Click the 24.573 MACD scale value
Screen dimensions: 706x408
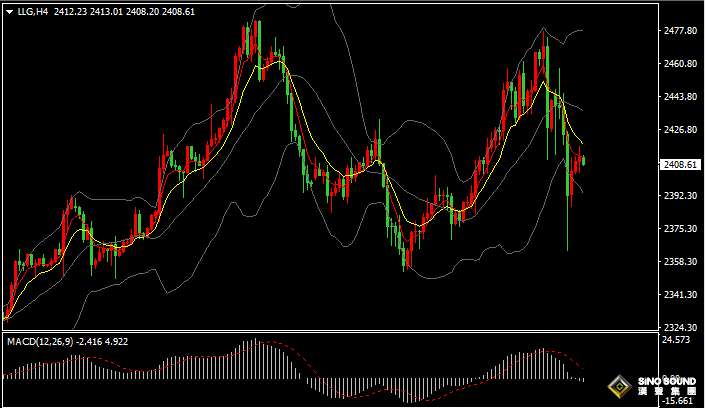(677, 341)
